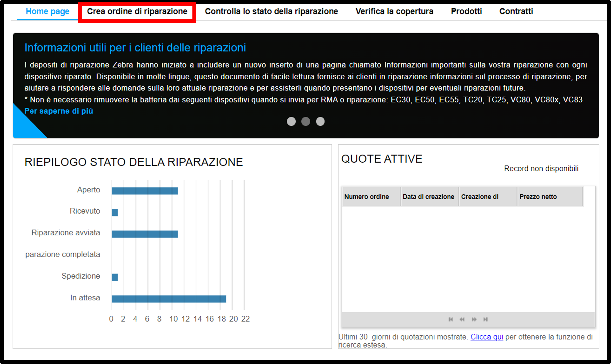Click the Aperto chart label
The height and width of the screenshot is (364, 611).
89,190
